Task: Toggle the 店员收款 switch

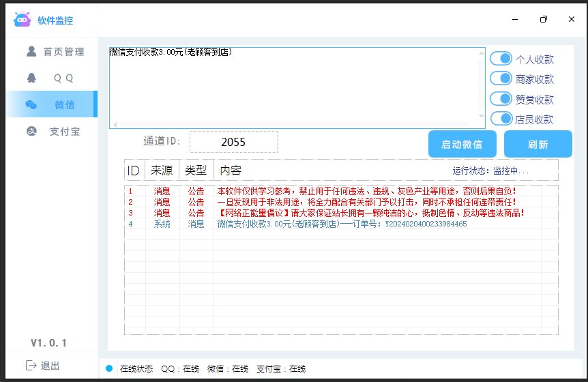Action: pyautogui.click(x=501, y=119)
